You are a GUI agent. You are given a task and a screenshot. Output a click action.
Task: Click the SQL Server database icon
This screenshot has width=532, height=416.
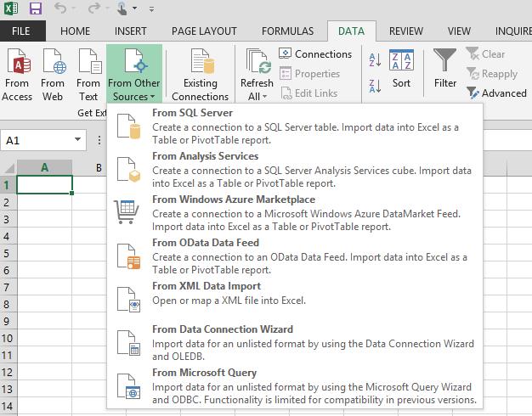128,126
